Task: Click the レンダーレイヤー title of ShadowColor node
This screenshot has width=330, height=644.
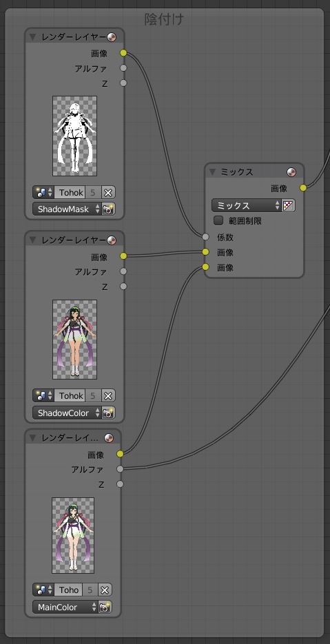Action: [74, 240]
